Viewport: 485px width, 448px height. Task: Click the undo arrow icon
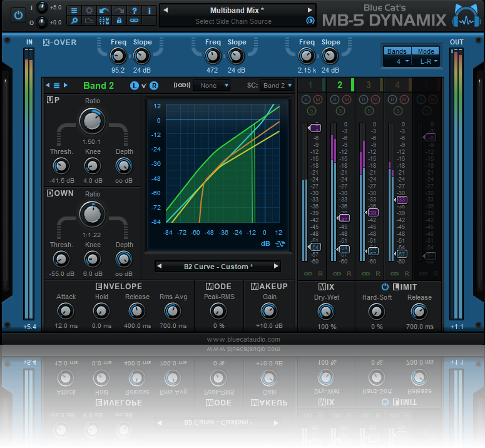[104, 11]
